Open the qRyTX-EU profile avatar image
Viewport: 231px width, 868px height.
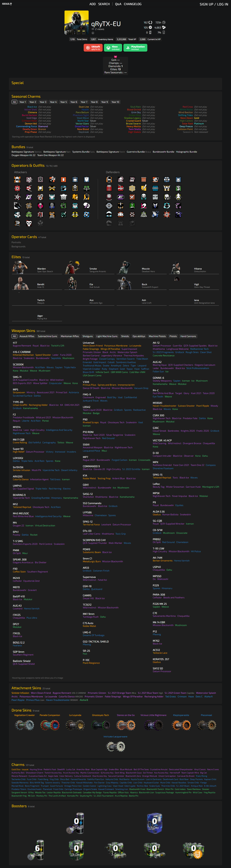click(77, 23)
